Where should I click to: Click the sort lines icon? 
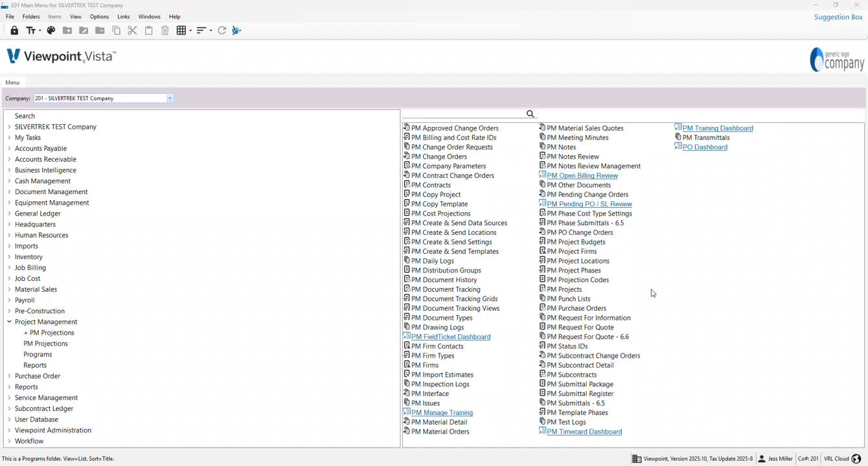(x=201, y=30)
